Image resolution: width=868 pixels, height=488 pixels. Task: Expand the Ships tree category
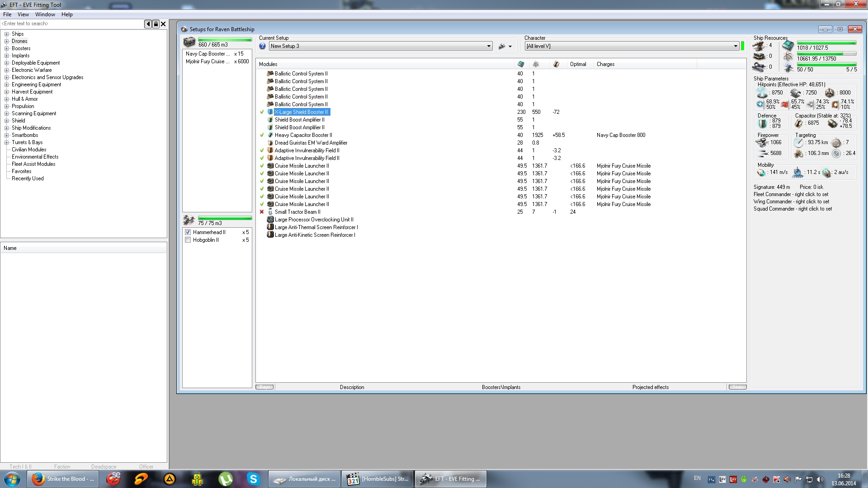click(7, 34)
